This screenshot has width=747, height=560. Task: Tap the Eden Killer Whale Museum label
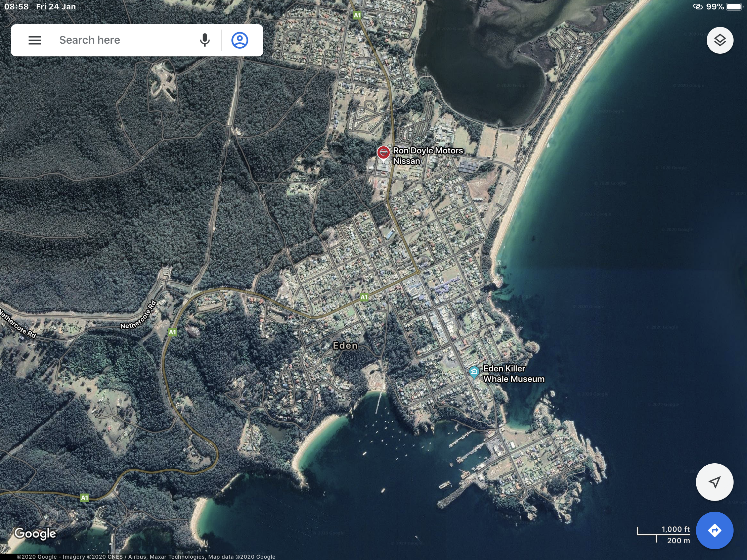click(x=513, y=374)
